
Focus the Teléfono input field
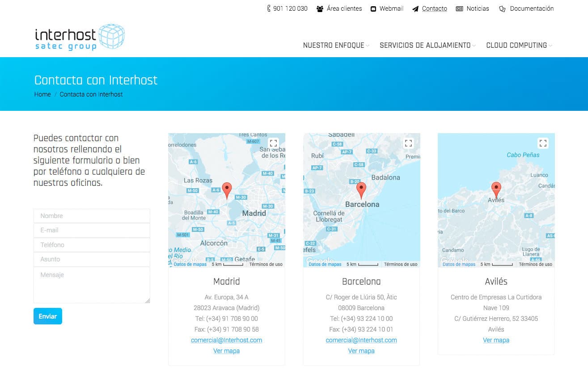pyautogui.click(x=92, y=245)
